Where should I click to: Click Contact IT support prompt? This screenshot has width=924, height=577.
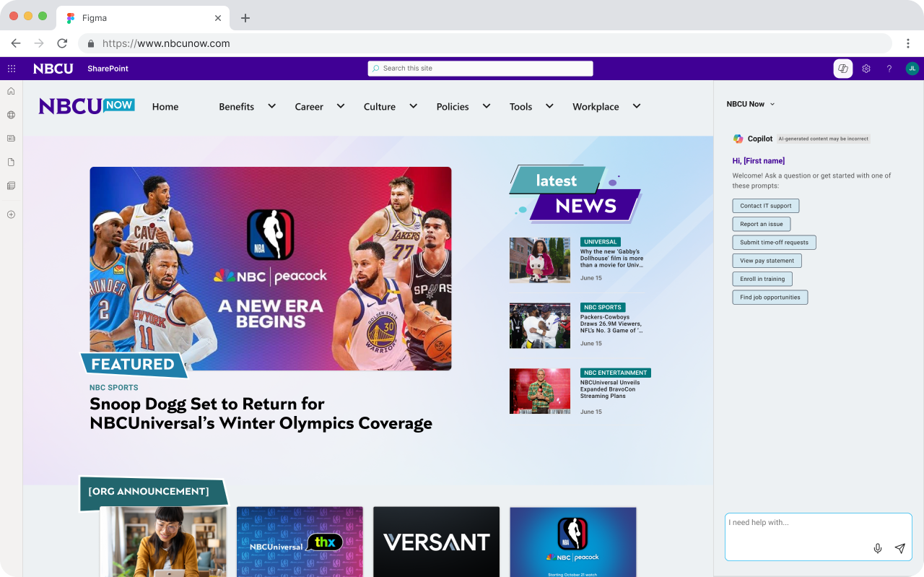point(766,206)
